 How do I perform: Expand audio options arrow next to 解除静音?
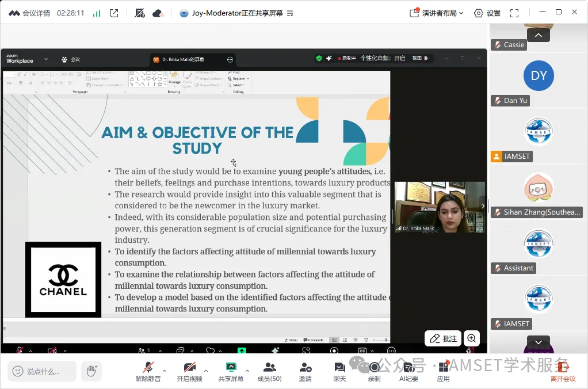coord(165,371)
